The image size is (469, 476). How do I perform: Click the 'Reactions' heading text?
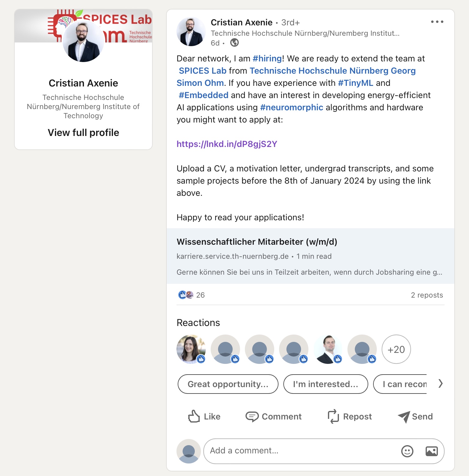click(198, 323)
